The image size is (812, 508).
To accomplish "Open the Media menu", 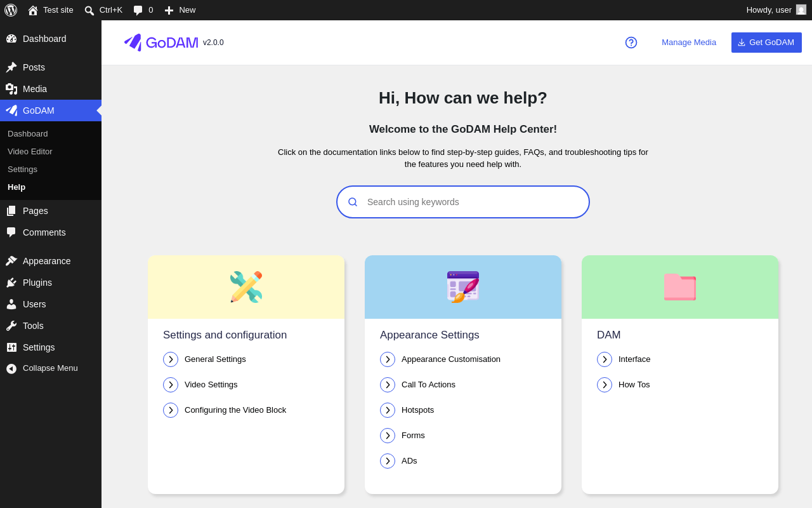I will coord(51,89).
